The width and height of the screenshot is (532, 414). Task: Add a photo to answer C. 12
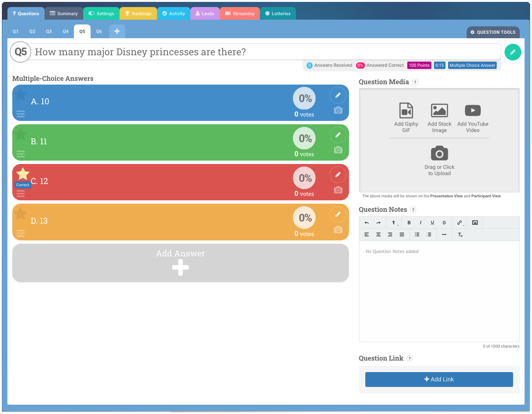click(338, 190)
